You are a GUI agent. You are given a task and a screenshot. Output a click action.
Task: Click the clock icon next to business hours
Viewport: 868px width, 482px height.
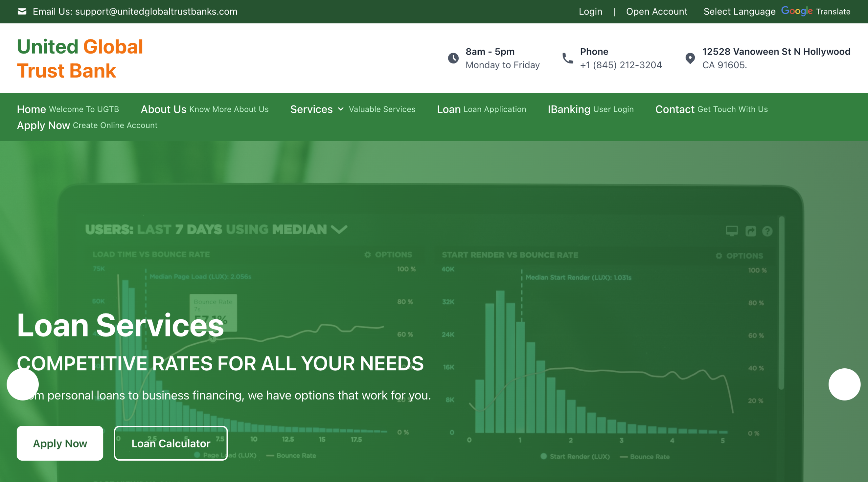pyautogui.click(x=453, y=58)
